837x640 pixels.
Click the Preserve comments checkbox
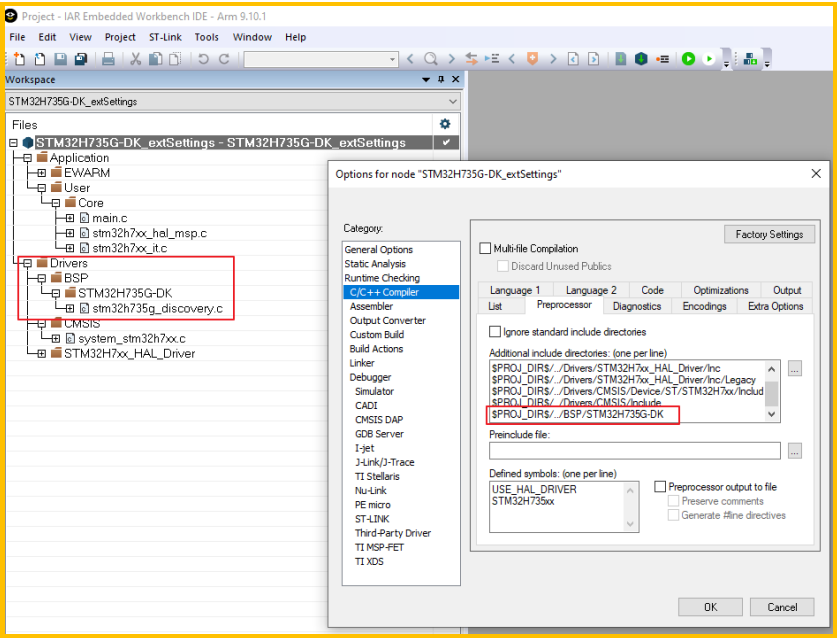point(674,501)
